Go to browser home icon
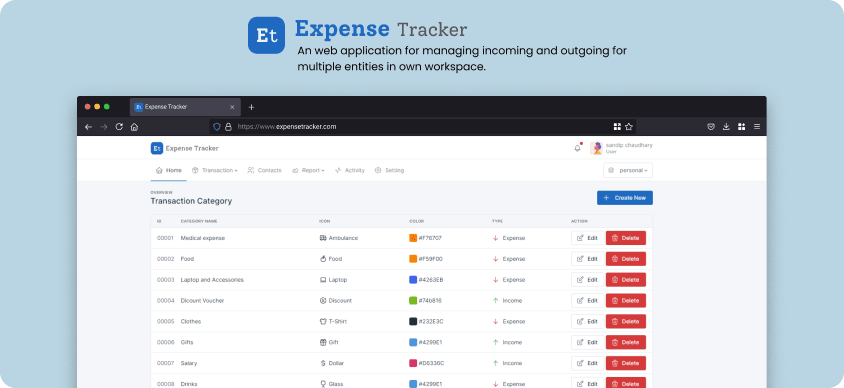The image size is (844, 388). (x=135, y=127)
